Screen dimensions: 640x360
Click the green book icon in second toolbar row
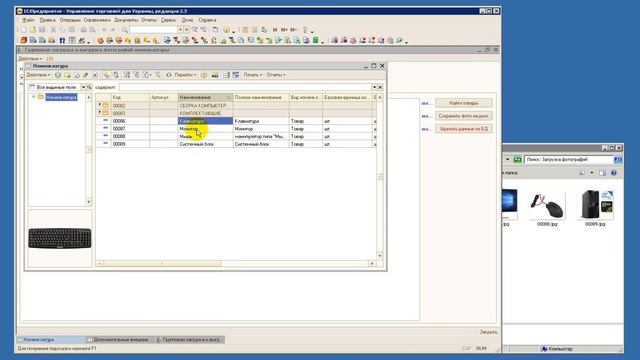point(316,40)
